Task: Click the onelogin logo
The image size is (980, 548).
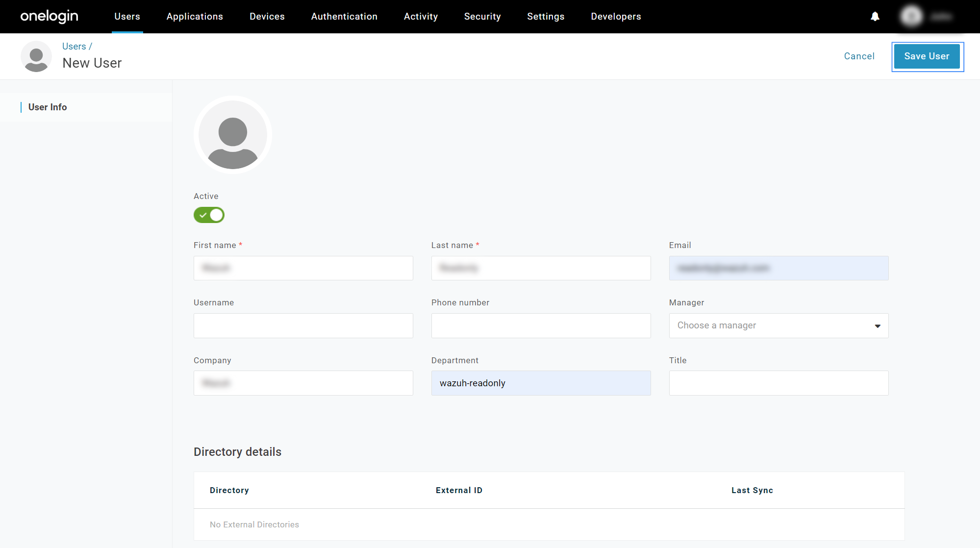Action: [49, 16]
